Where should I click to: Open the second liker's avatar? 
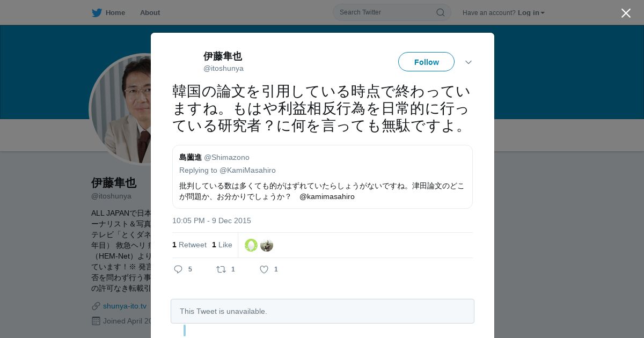[267, 245]
